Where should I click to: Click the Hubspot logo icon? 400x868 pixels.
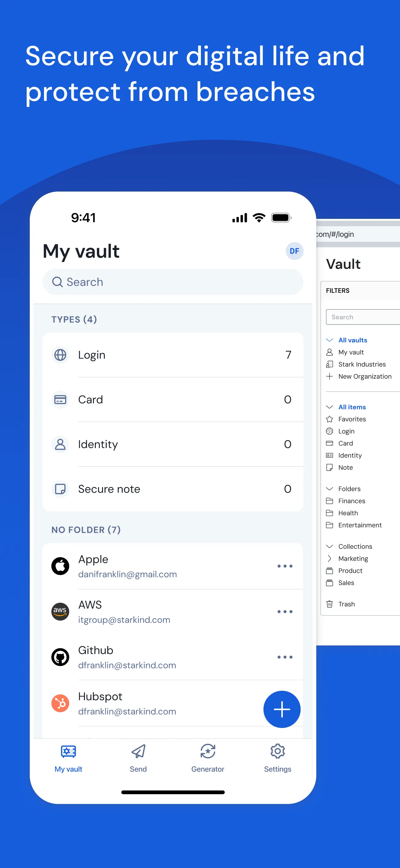point(60,703)
